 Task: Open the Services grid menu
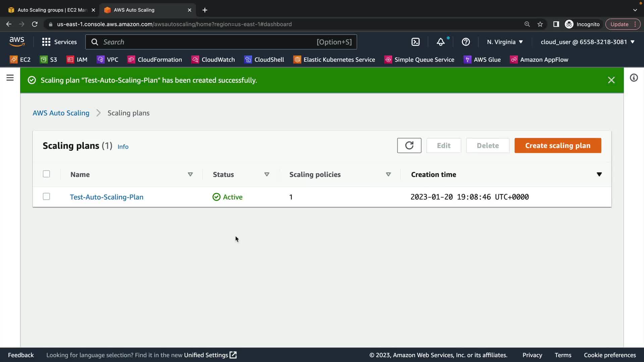[x=59, y=42]
